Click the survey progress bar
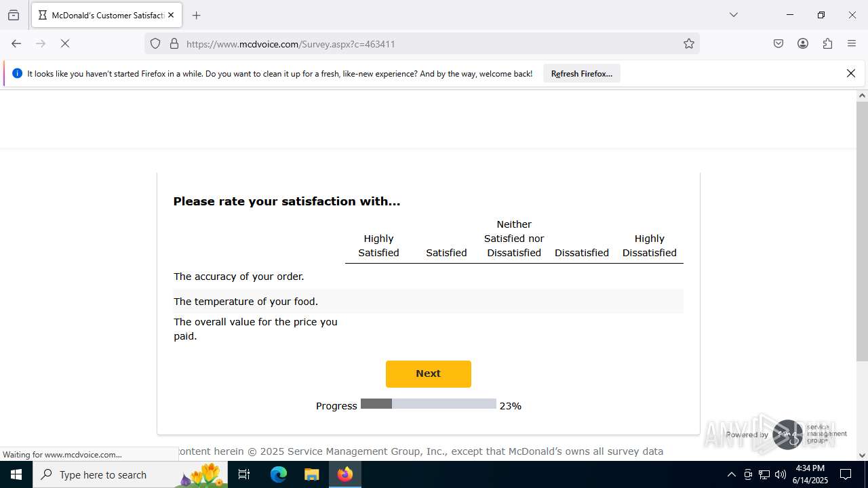The image size is (868, 488). tap(429, 404)
